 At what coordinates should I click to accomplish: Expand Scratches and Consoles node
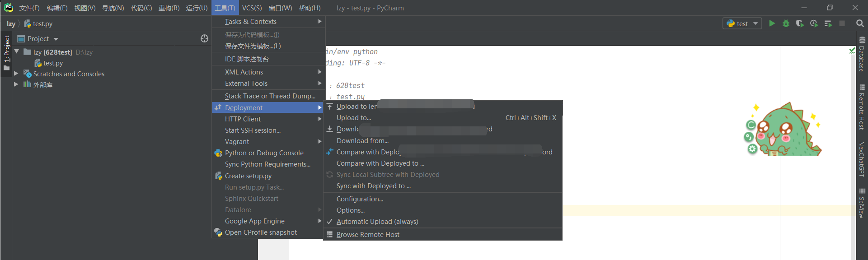(x=16, y=74)
